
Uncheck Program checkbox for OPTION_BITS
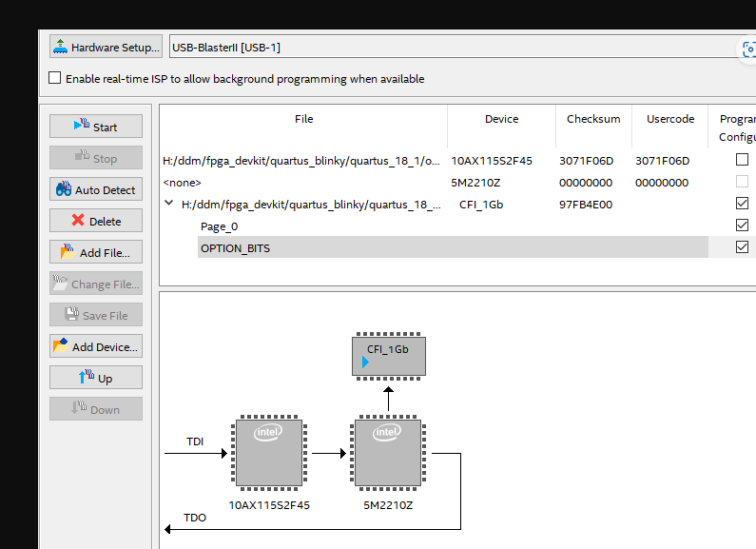pos(742,247)
